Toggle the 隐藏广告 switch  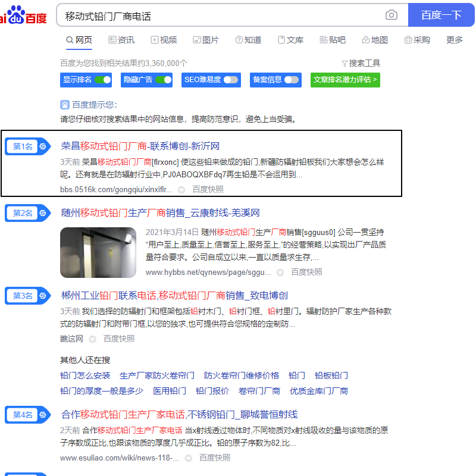tap(164, 80)
